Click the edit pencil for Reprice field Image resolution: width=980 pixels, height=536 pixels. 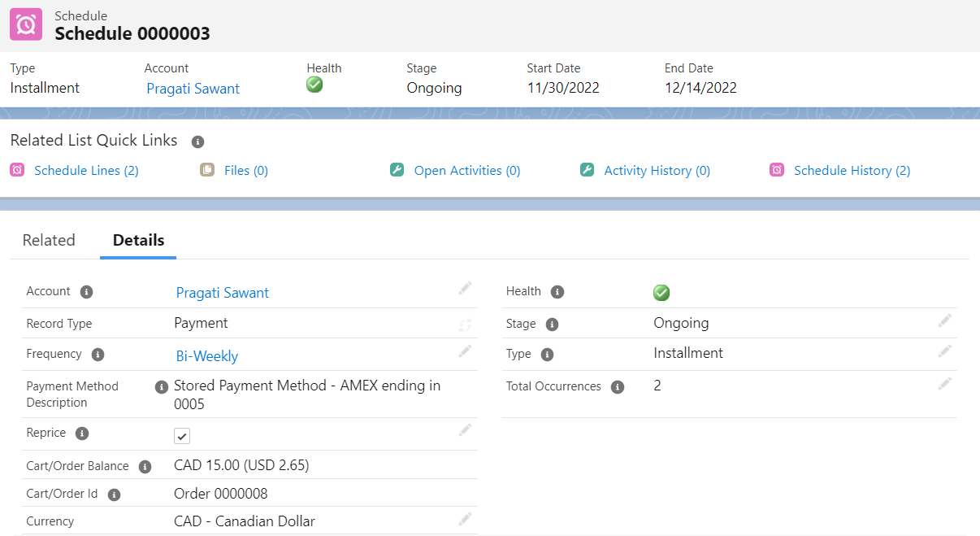[465, 429]
